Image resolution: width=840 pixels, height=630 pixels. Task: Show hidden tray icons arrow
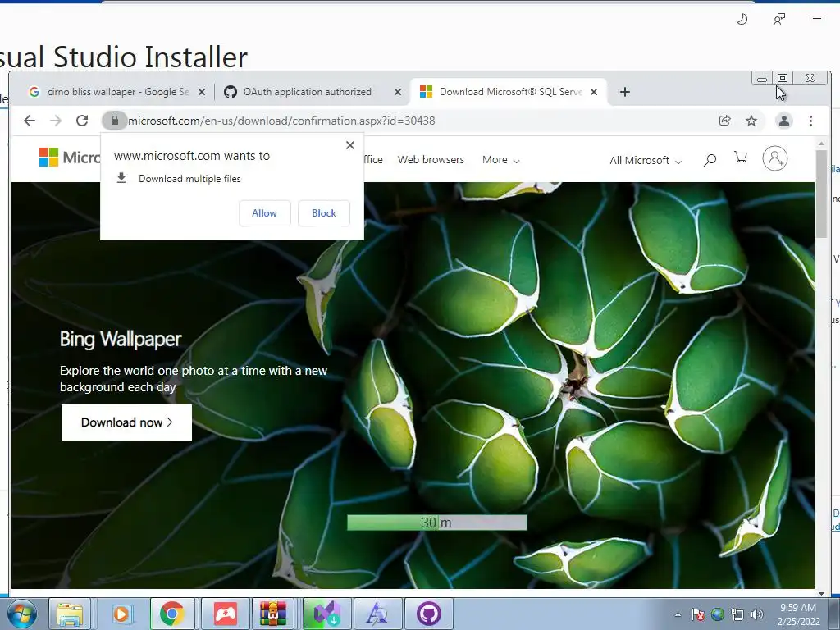pos(678,614)
